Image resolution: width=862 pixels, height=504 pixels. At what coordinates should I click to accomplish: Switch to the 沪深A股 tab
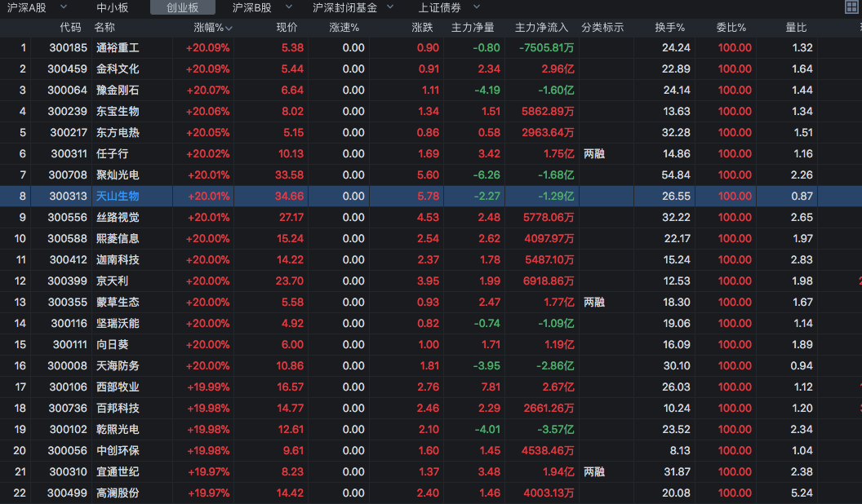point(26,7)
